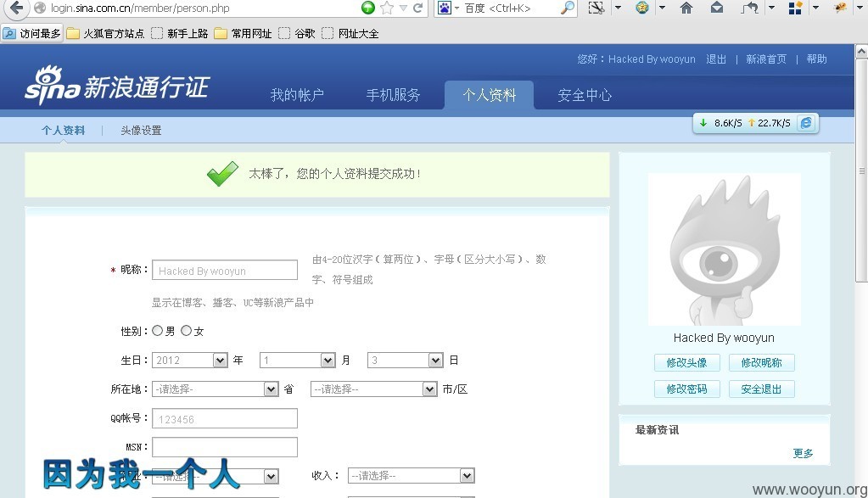Open the dropdown next to the star badge icon
The width and height of the screenshot is (868, 498).
(x=662, y=8)
